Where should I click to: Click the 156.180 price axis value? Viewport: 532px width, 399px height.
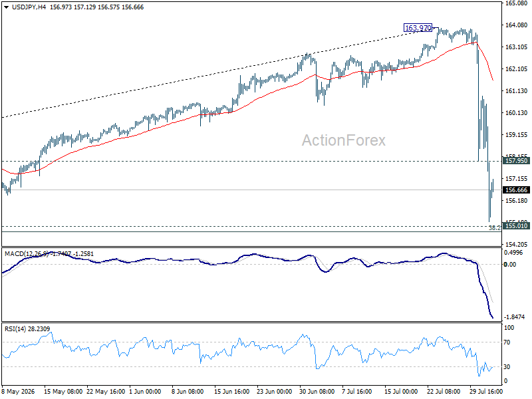516,201
